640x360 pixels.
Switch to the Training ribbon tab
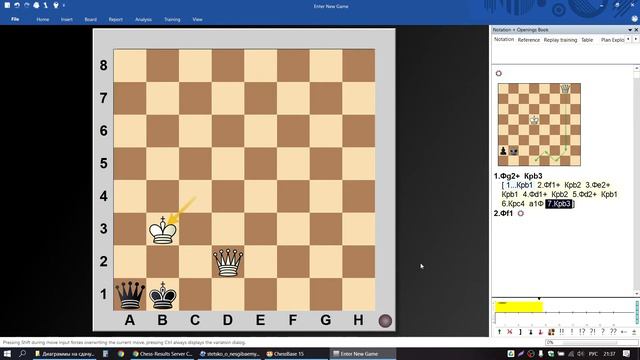172,19
